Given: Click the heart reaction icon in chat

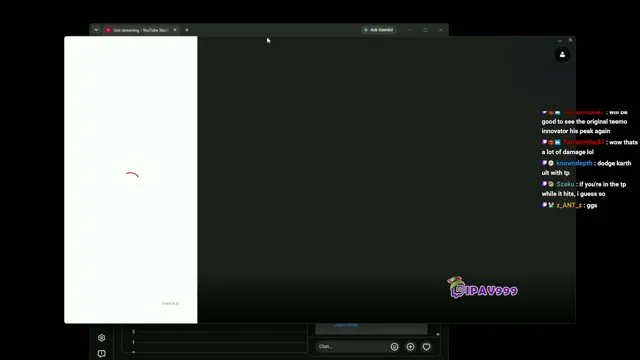Looking at the screenshot, I should [427, 347].
